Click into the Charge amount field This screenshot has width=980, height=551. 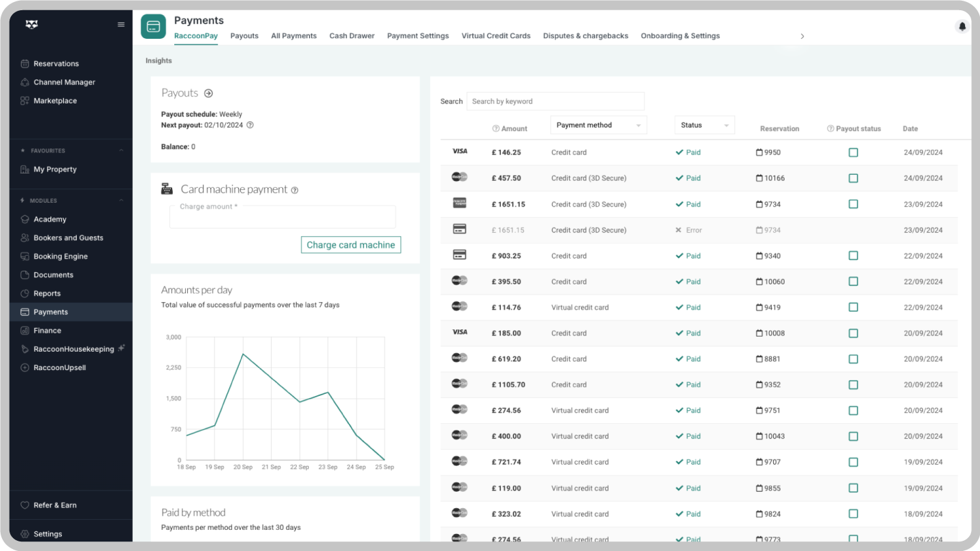point(282,217)
